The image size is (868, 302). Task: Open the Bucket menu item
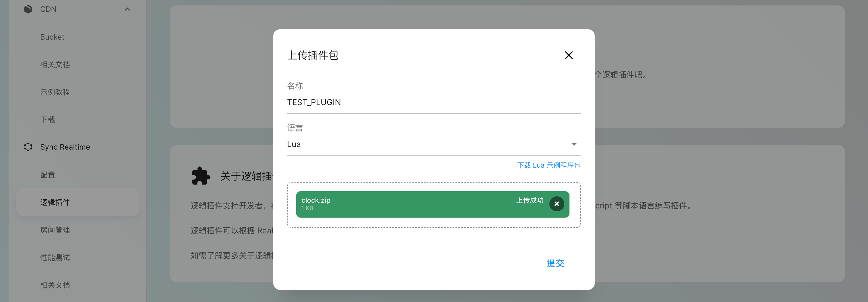coord(52,37)
